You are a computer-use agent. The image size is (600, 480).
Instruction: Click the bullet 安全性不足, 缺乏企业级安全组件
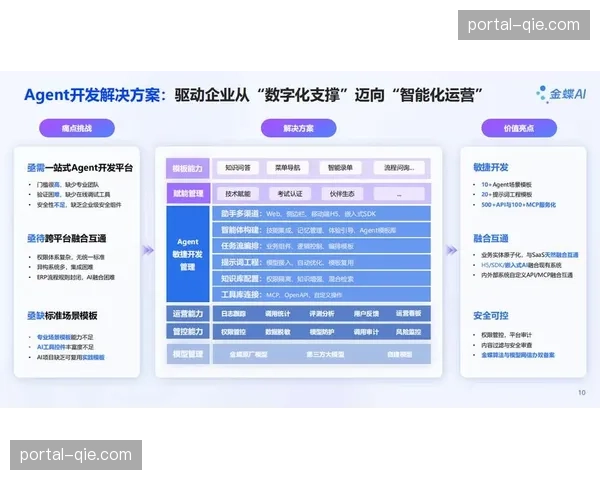tap(79, 205)
